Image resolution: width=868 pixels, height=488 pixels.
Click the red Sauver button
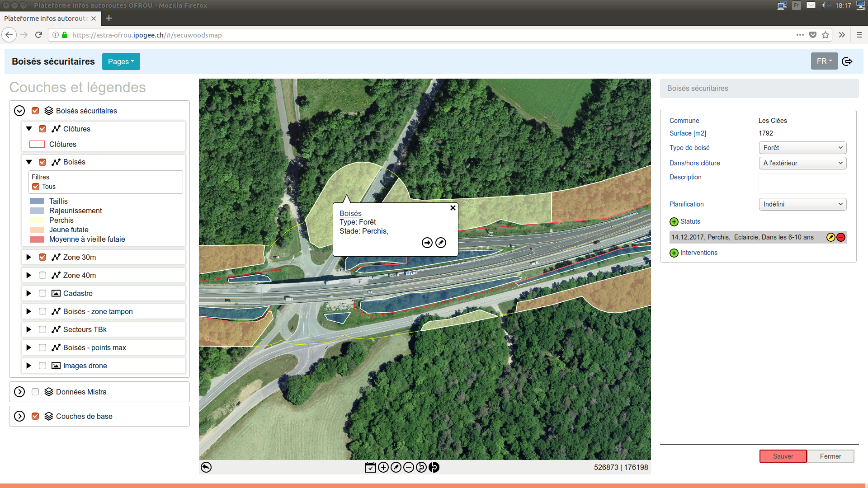(x=783, y=456)
